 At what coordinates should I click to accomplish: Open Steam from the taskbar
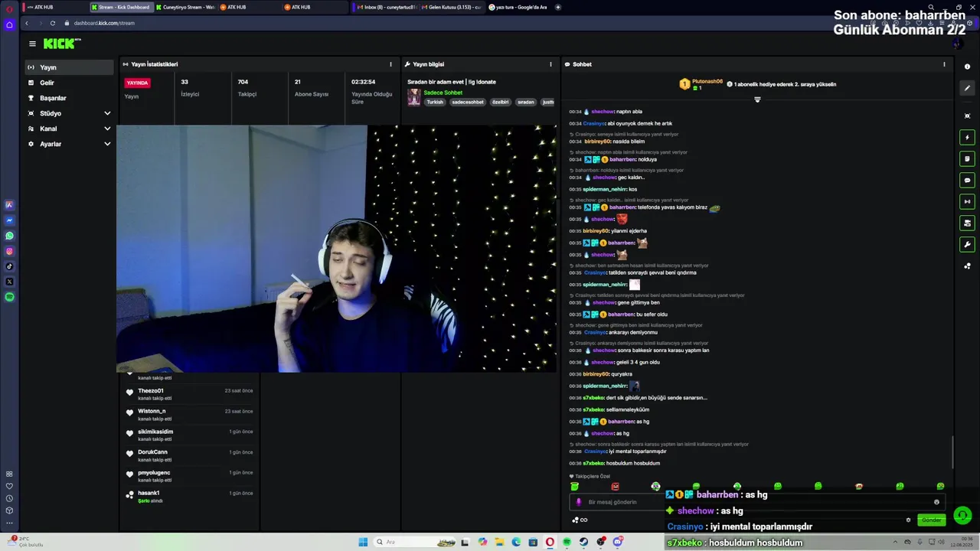583,542
